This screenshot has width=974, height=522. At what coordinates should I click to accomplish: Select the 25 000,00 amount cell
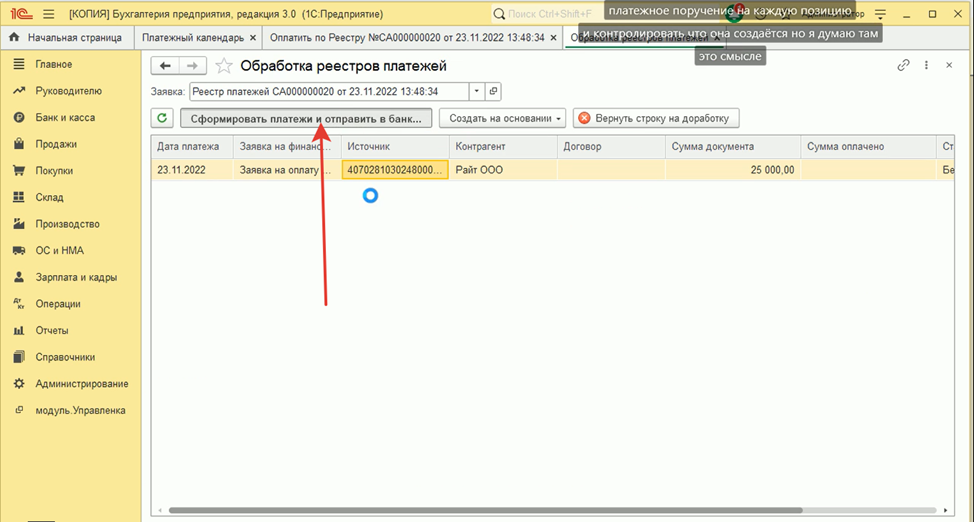(733, 170)
